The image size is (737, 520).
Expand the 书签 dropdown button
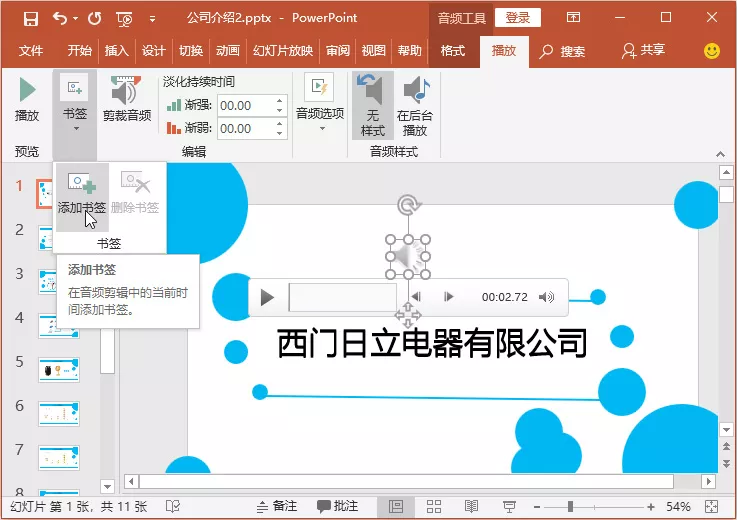coord(75,115)
